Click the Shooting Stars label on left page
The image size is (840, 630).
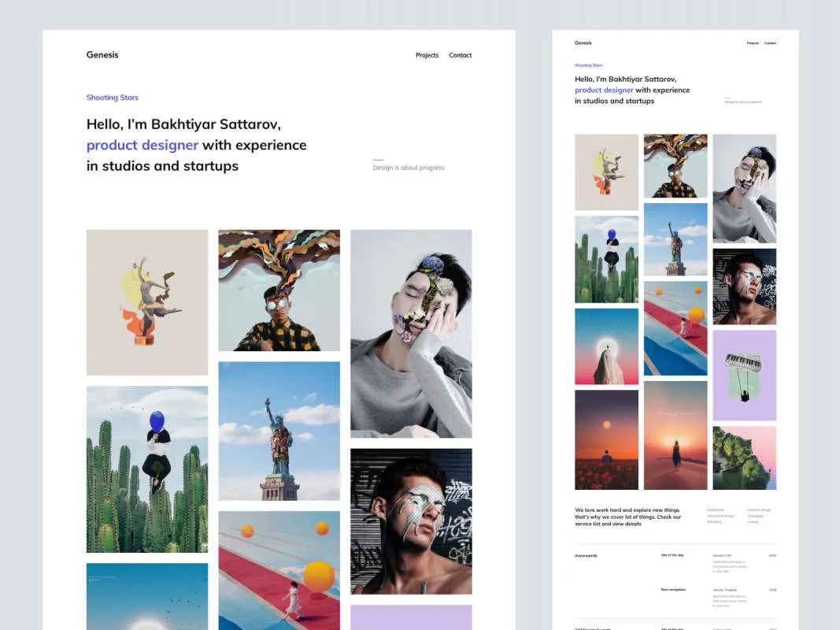point(113,98)
